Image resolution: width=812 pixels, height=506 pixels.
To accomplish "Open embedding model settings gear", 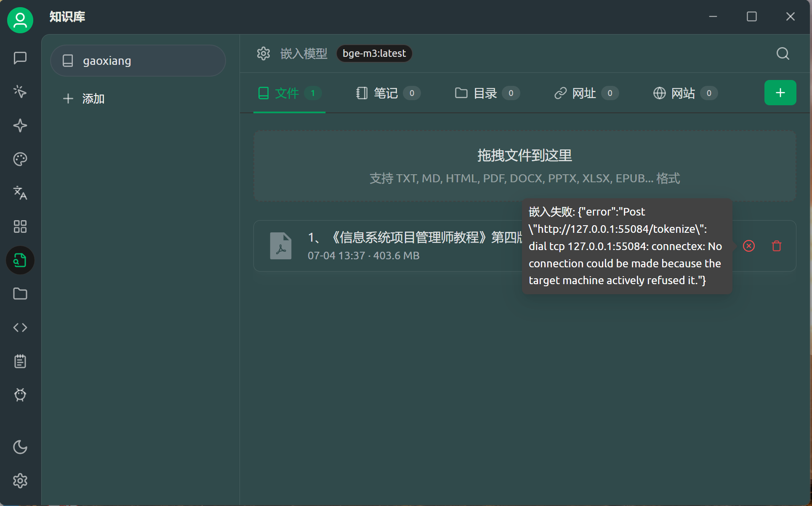I will pos(264,53).
